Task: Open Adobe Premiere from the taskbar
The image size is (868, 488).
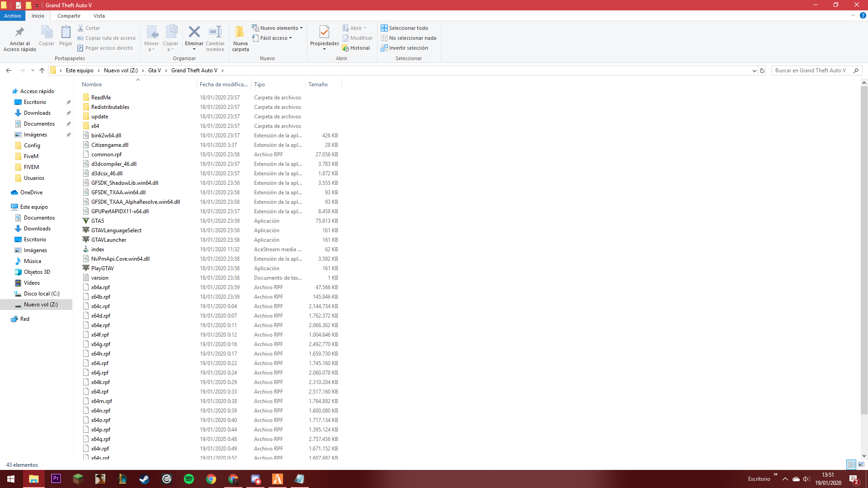Action: pos(56,479)
